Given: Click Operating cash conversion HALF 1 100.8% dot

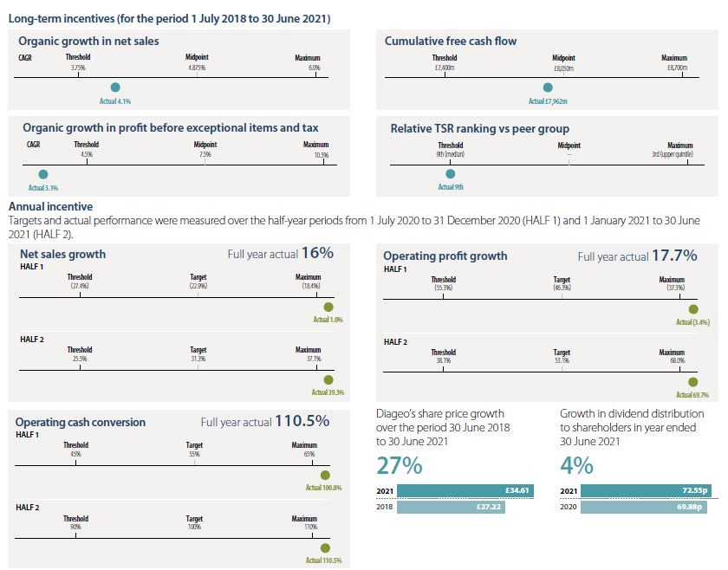Looking at the screenshot, I should [x=325, y=475].
